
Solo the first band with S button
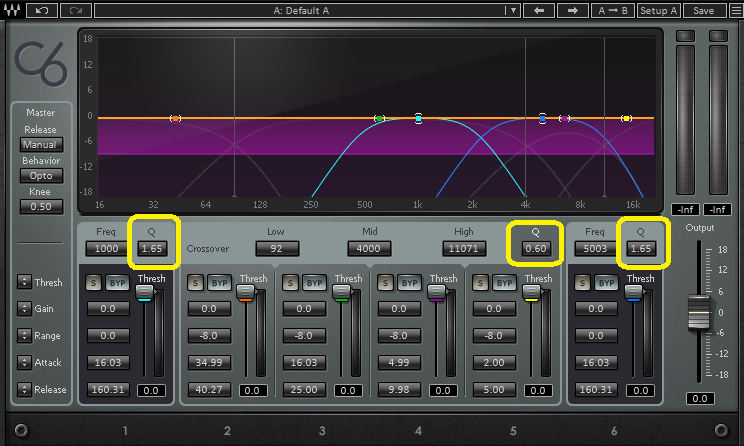[92, 283]
